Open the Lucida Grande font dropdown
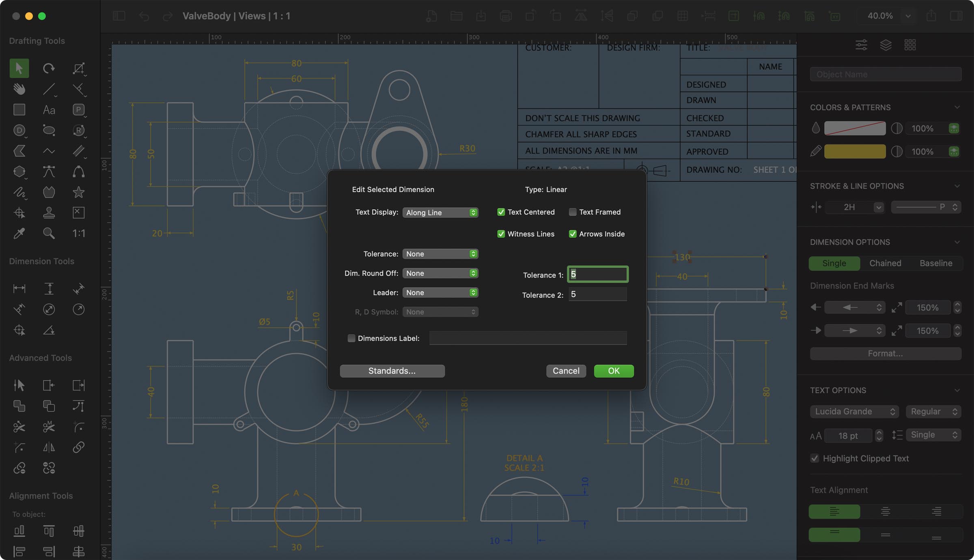974x560 pixels. [x=854, y=411]
